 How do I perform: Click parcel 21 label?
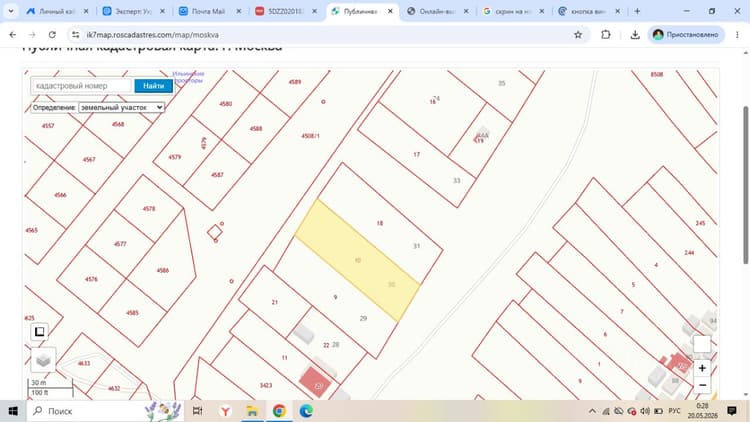tap(275, 302)
